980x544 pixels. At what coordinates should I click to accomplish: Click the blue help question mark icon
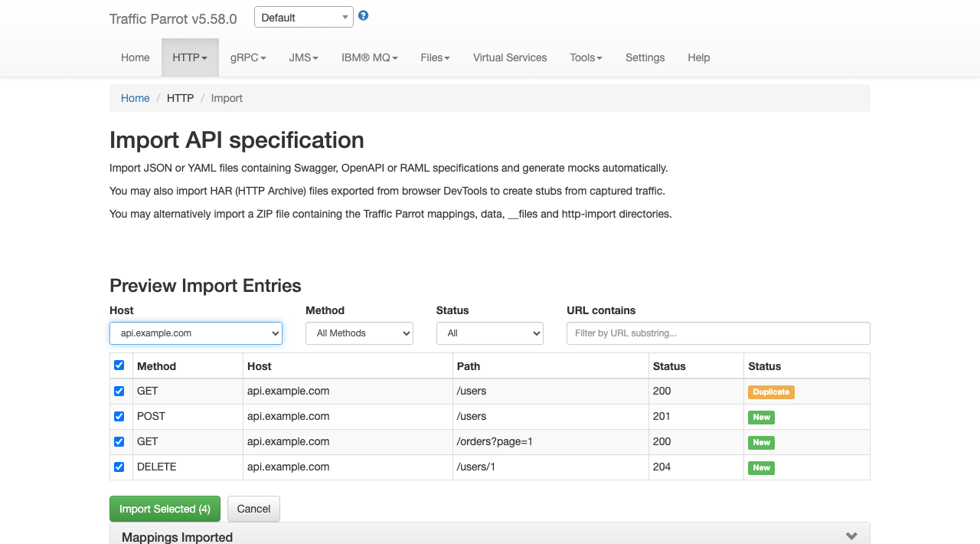coord(364,15)
